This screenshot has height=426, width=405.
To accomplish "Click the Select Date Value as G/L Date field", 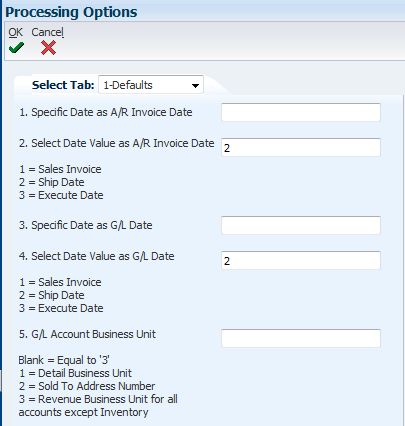I will point(301,260).
